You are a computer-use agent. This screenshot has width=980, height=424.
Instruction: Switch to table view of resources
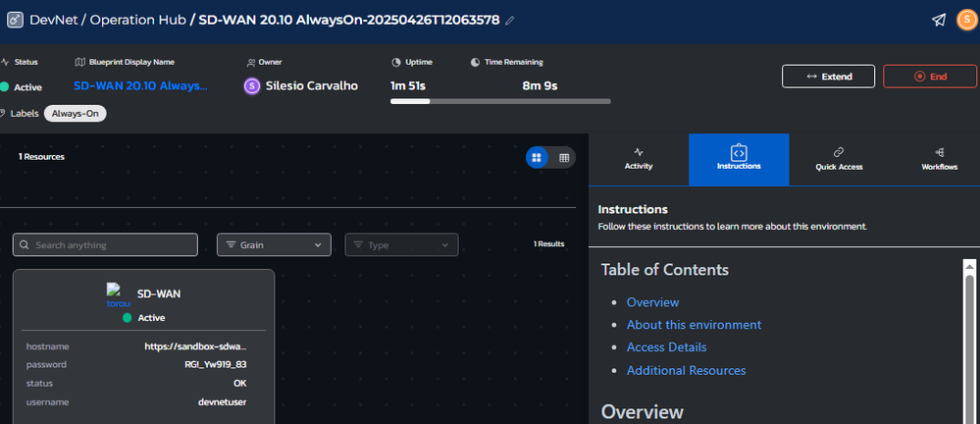pos(564,158)
